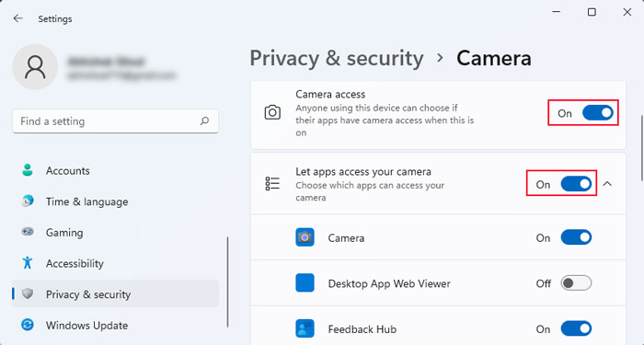Open the Accounts settings page
The height and width of the screenshot is (345, 644).
click(x=115, y=170)
